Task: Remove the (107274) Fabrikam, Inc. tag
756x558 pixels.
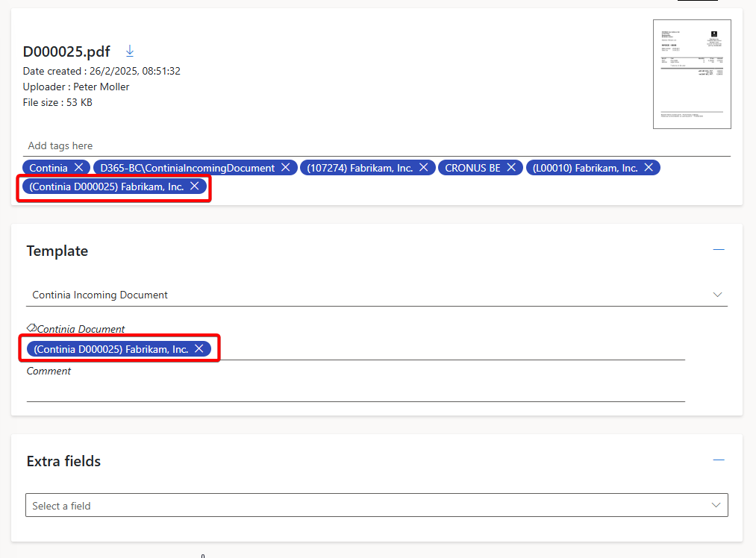Action: (x=423, y=168)
